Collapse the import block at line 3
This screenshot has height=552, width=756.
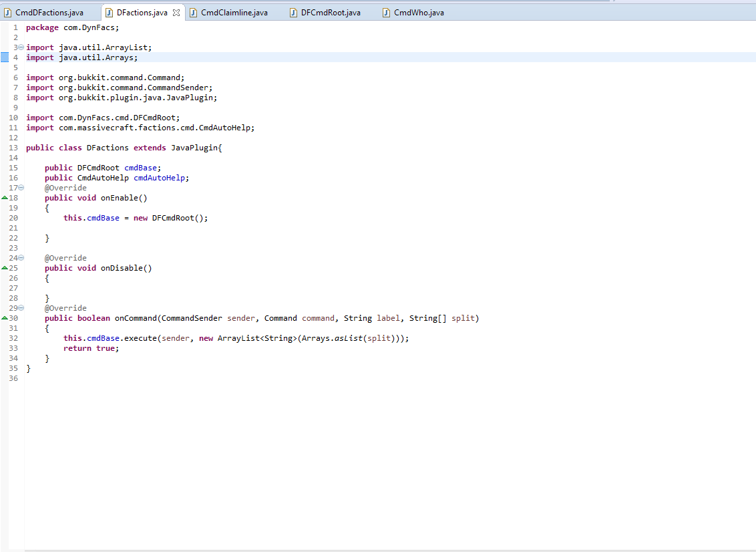(21, 47)
